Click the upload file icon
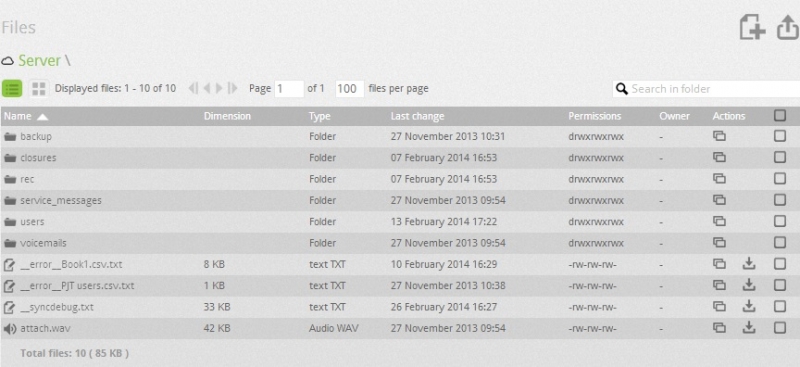The width and height of the screenshot is (800, 367). click(x=788, y=27)
